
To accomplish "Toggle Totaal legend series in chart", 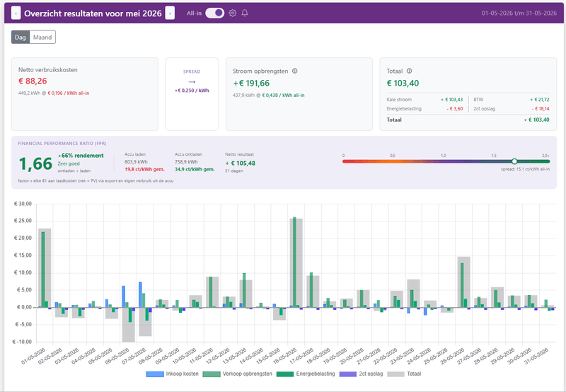I will pos(404,374).
